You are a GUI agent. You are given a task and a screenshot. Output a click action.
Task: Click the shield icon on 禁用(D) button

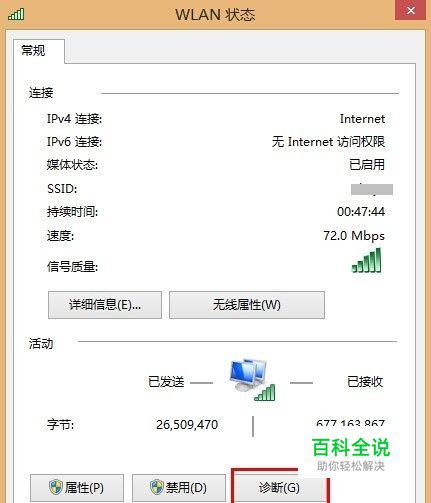pyautogui.click(x=157, y=487)
